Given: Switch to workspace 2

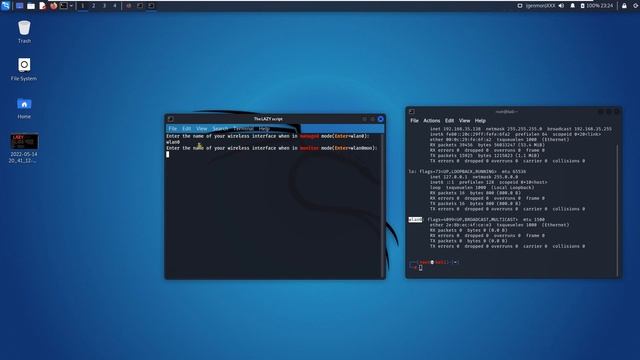Looking at the screenshot, I should pyautogui.click(x=93, y=6).
